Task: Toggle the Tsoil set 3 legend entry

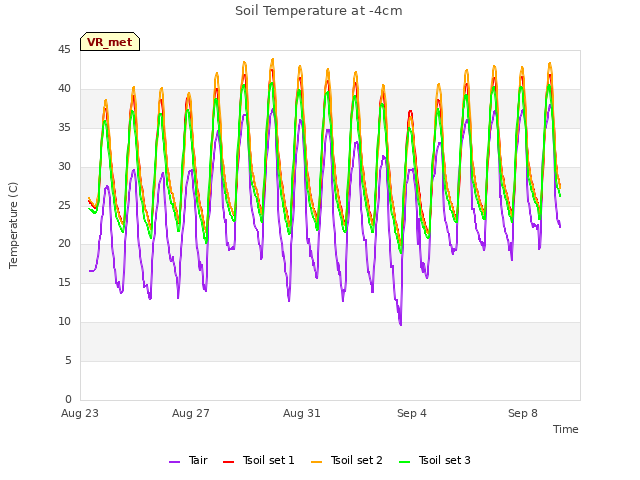Action: point(435,460)
